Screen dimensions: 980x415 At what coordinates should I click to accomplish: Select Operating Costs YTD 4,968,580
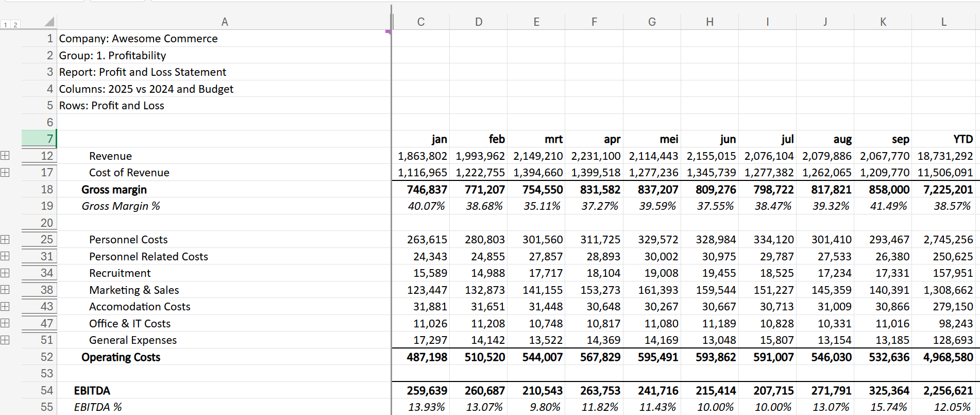pos(943,357)
